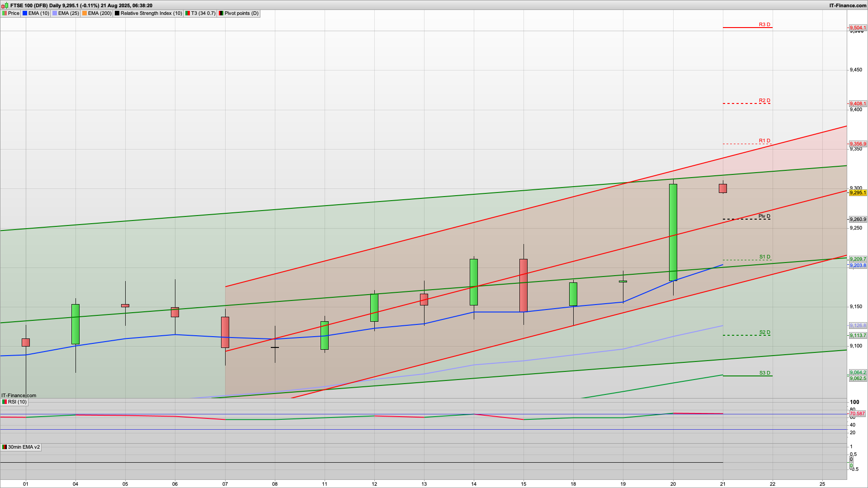Click the 30min EMA v2 panel icon
Viewport: 868px width, 488px height.
(x=5, y=447)
